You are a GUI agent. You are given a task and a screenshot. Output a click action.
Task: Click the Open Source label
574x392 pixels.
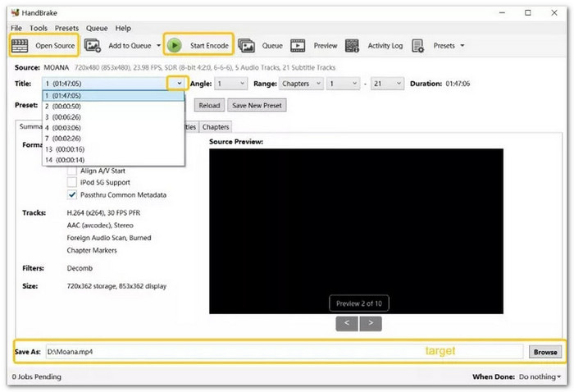(55, 46)
